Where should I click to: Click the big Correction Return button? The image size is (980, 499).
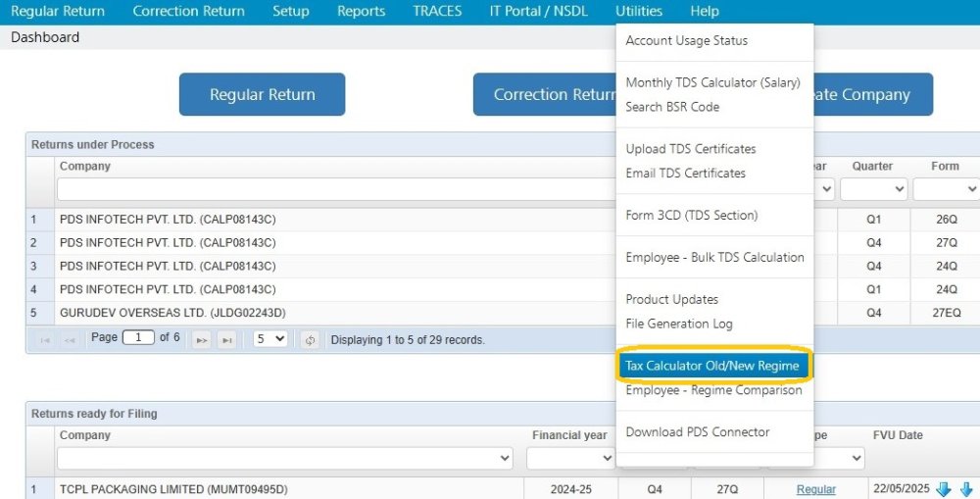544,94
